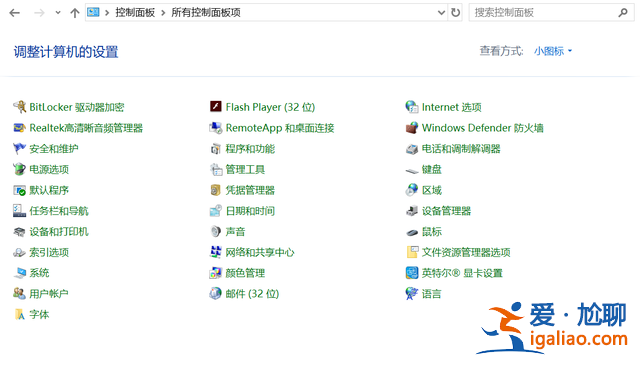Click the 凭据管理器 safe icon
The height and width of the screenshot is (366, 640).
tap(216, 190)
